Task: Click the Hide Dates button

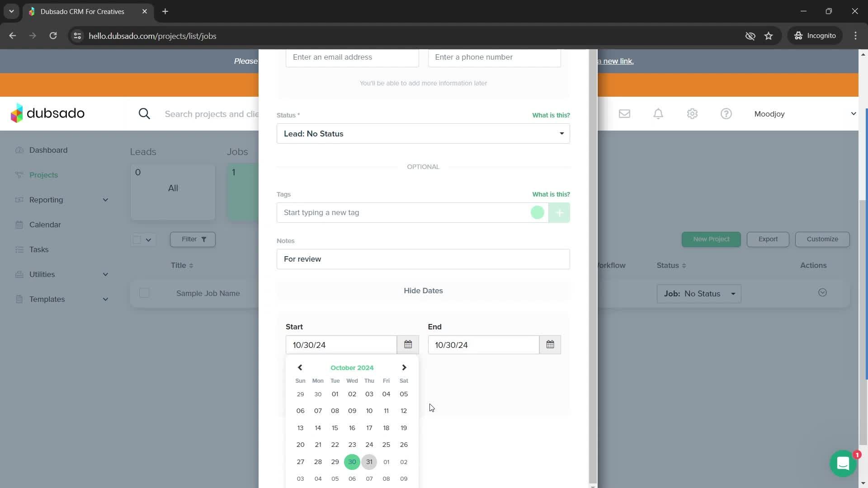Action: pos(423,291)
